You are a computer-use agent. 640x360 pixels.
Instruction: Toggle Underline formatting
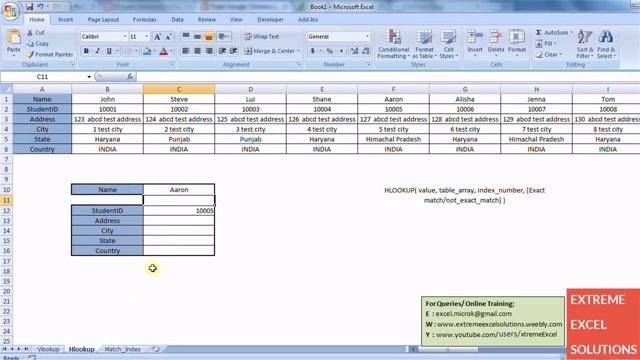109,51
